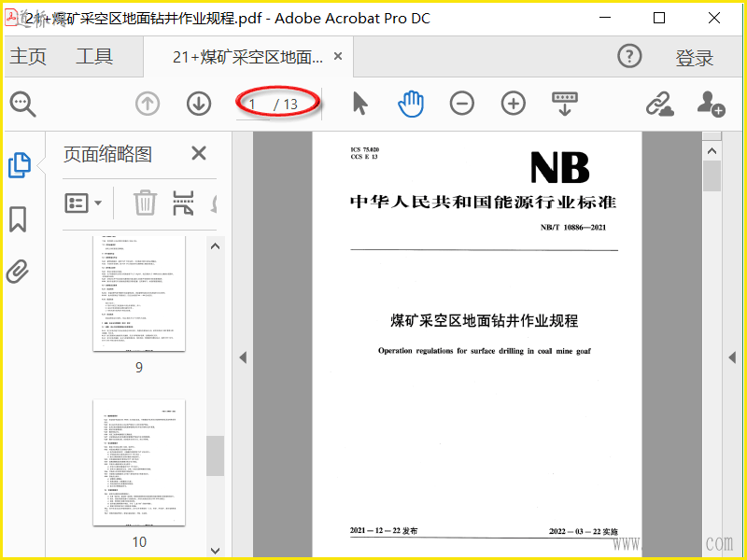The width and height of the screenshot is (747, 560).
Task: Switch to the 主页 tab
Action: [x=28, y=56]
